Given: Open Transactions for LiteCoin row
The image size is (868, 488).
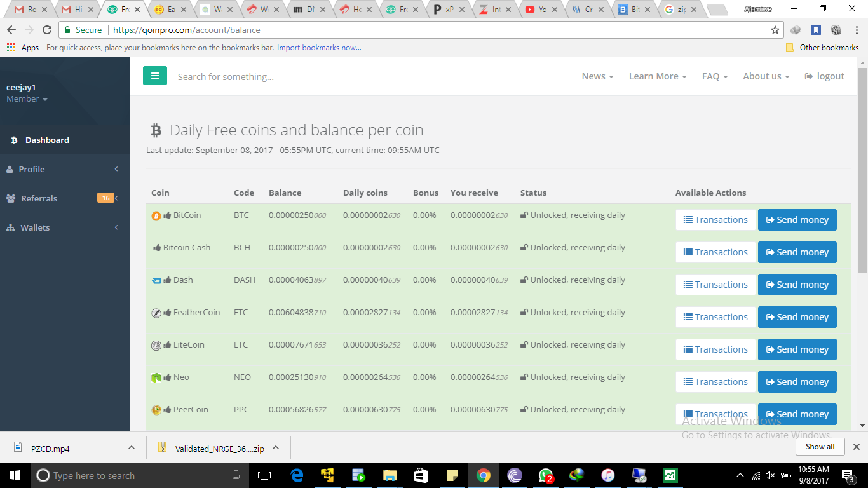Looking at the screenshot, I should (715, 349).
